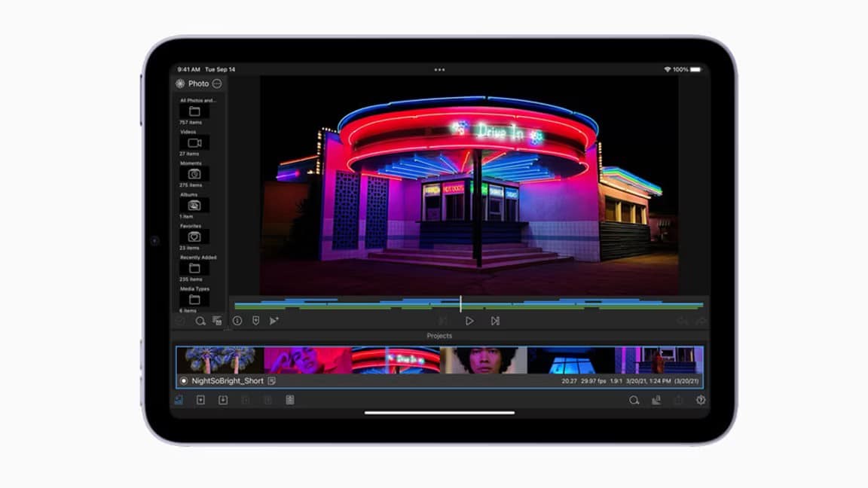Open the Help and settings icon
The height and width of the screenshot is (488, 868).
[701, 400]
